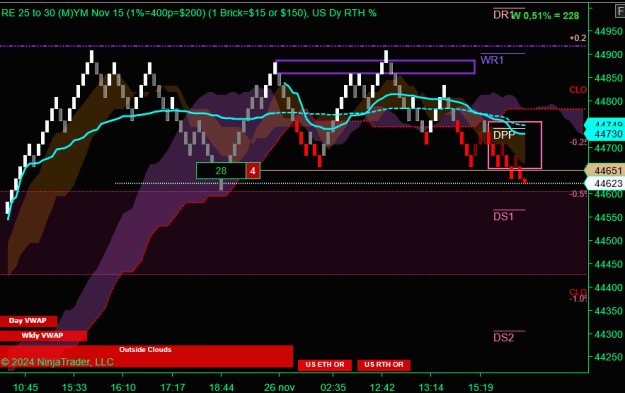Click the DS2 pivot label
This screenshot has height=393, width=625.
[x=503, y=338]
